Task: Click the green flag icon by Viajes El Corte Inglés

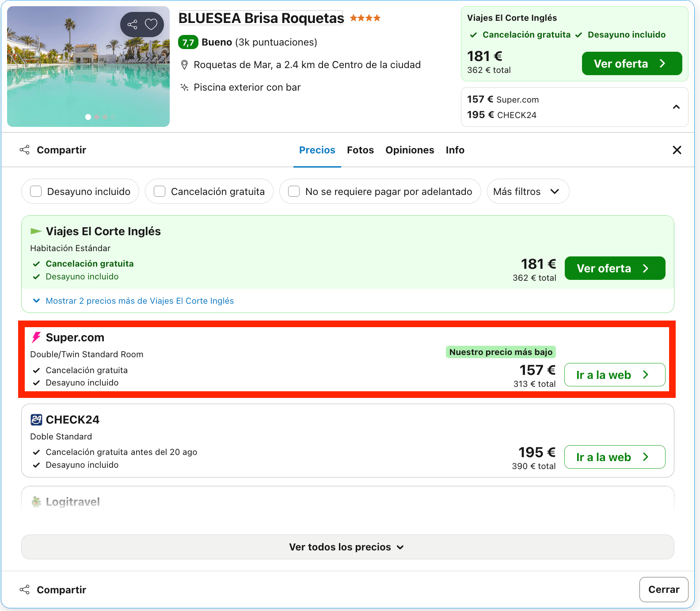Action: tap(36, 231)
